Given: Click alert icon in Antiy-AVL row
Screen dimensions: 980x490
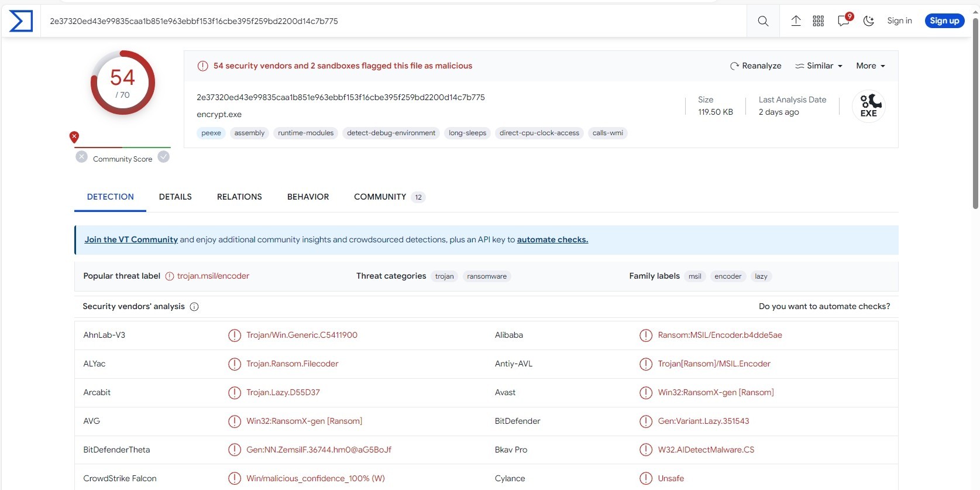Looking at the screenshot, I should coord(646,364).
